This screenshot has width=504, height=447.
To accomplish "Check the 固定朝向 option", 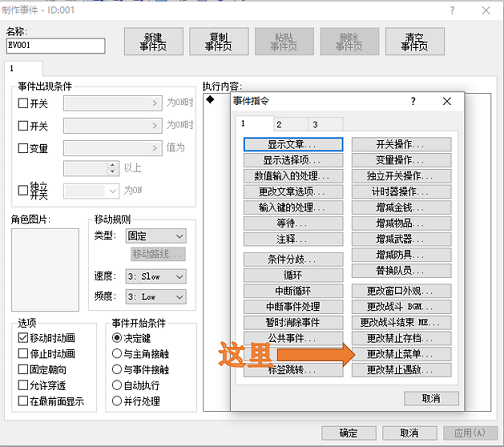I will pyautogui.click(x=23, y=369).
